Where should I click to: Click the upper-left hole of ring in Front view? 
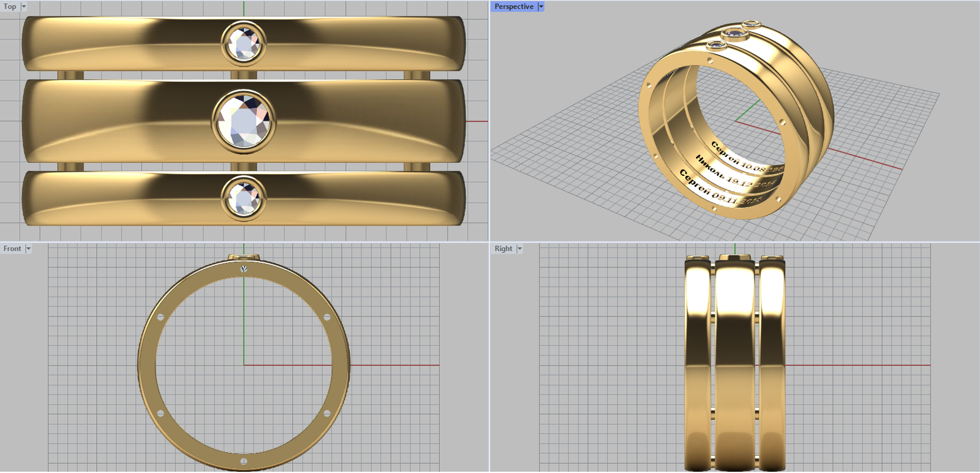pos(160,317)
